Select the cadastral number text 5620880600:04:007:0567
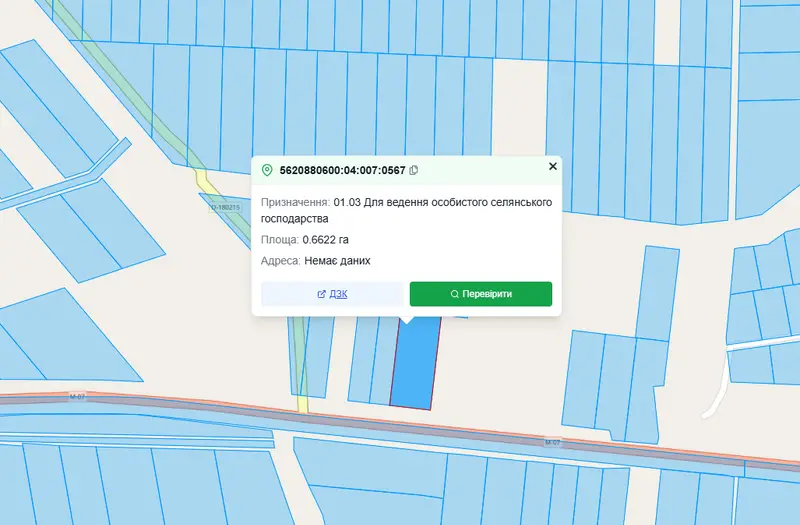 click(342, 170)
